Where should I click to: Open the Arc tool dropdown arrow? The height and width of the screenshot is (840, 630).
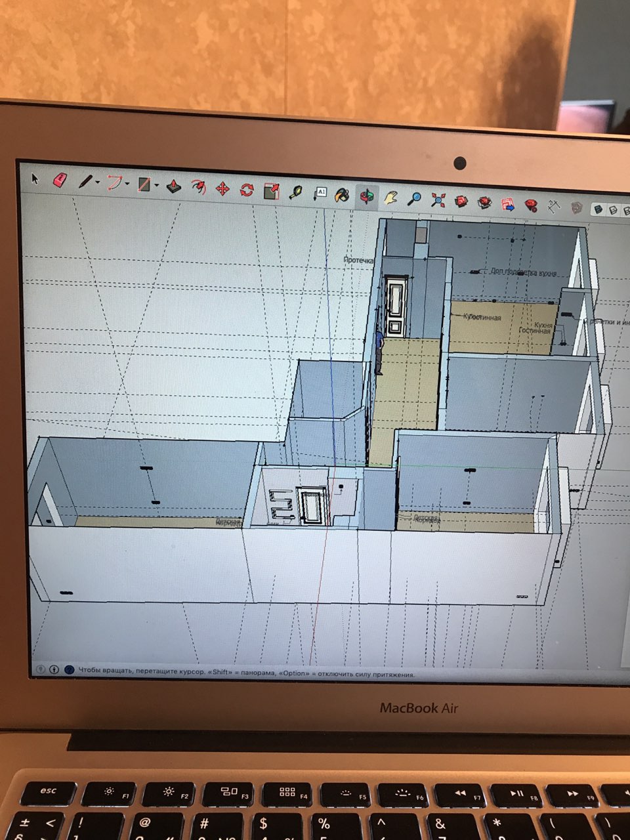pyautogui.click(x=127, y=184)
